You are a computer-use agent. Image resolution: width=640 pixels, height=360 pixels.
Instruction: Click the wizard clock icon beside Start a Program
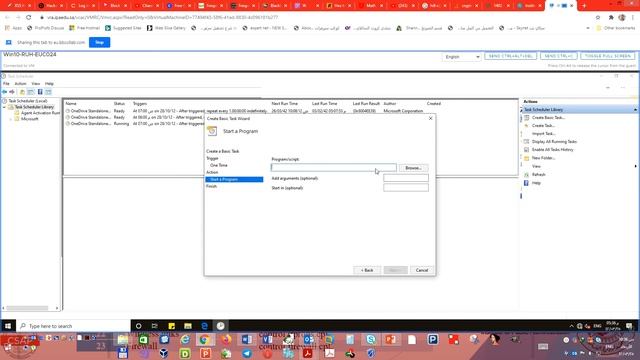pyautogui.click(x=212, y=131)
